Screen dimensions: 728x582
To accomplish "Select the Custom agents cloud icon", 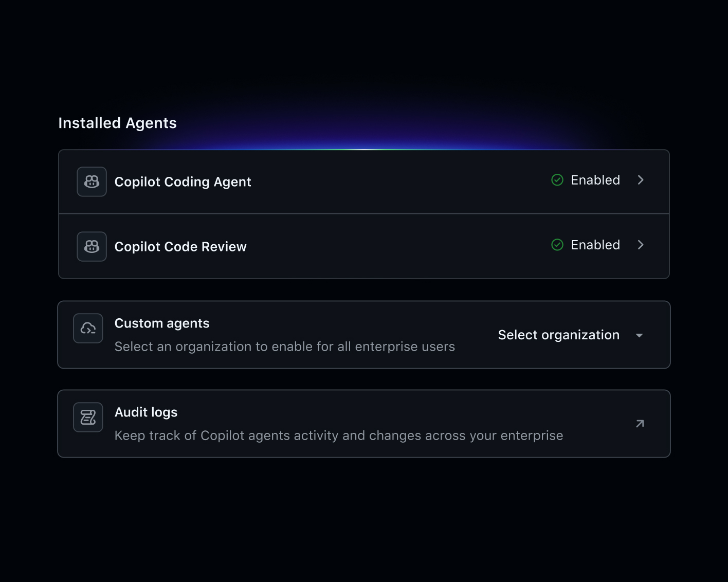I will pos(87,329).
